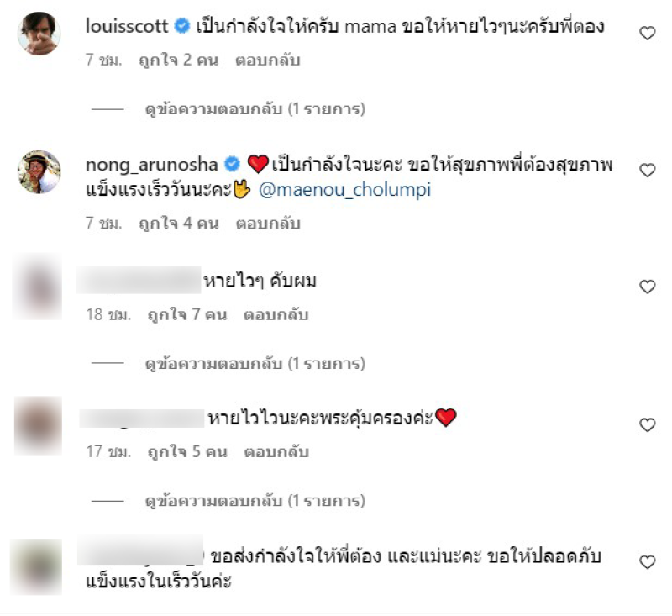Viewport: 672px width, 616px height.
Task: Expand replies under the 17 ชม. comment
Action: (255, 501)
